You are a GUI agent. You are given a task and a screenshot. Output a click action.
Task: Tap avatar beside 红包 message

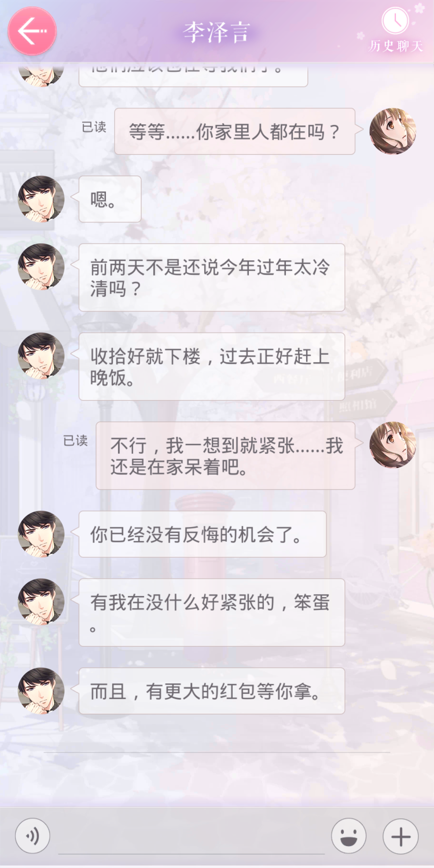pyautogui.click(x=41, y=691)
